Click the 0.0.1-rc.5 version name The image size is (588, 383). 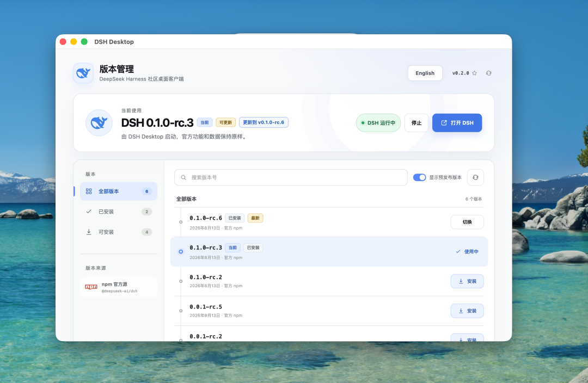[205, 306]
